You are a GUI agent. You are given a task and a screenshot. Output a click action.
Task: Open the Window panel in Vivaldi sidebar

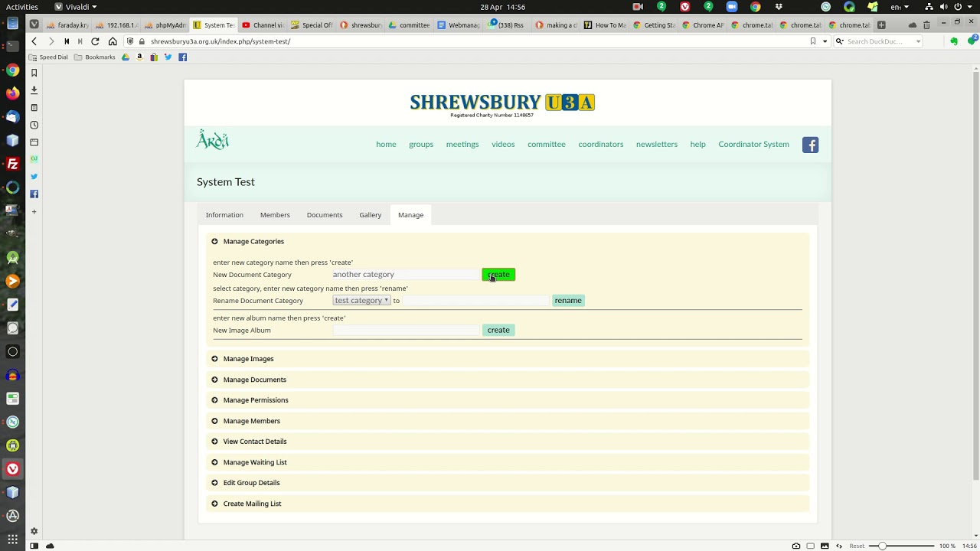tap(34, 142)
